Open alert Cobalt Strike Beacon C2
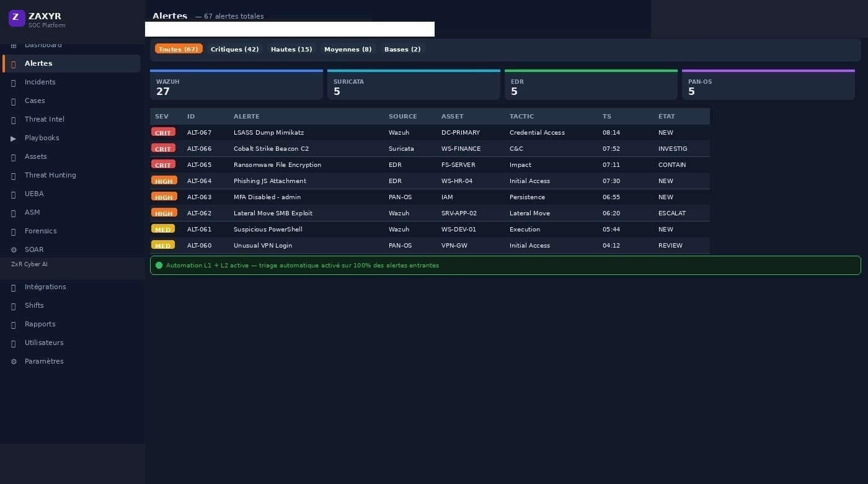 click(271, 149)
